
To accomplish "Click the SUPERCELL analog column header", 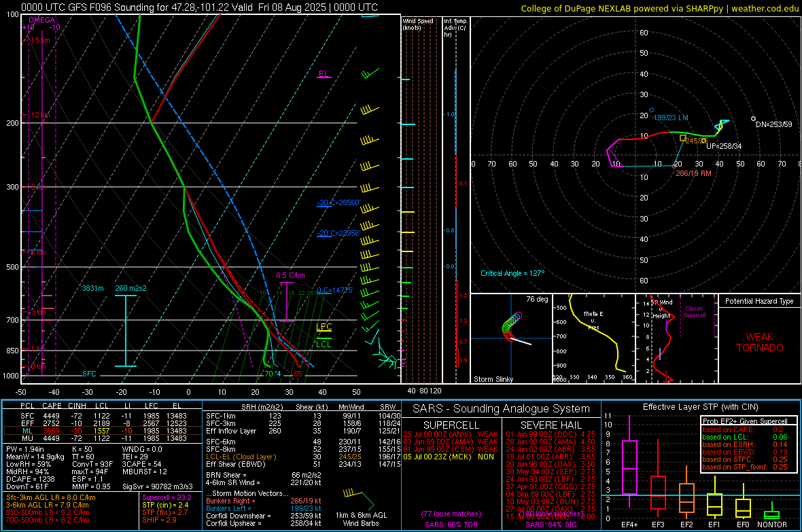I will (451, 425).
